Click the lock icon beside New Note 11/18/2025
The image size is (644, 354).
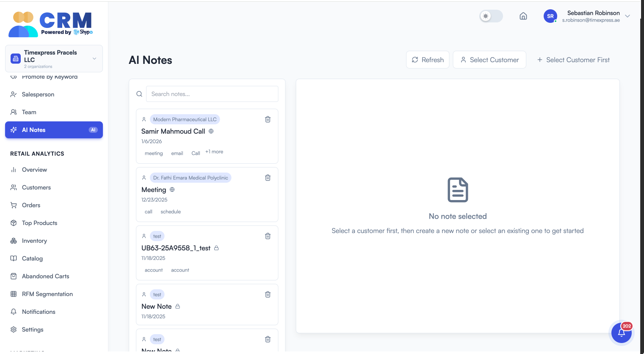pos(177,306)
